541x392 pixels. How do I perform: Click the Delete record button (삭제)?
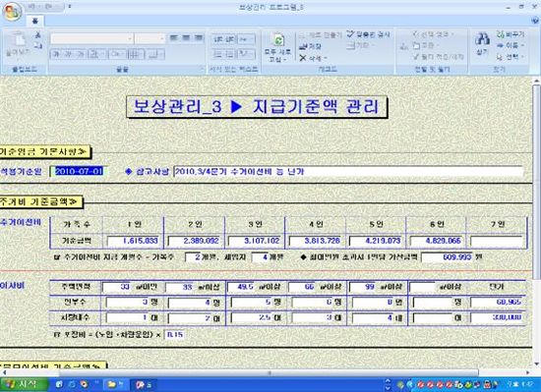pyautogui.click(x=313, y=58)
